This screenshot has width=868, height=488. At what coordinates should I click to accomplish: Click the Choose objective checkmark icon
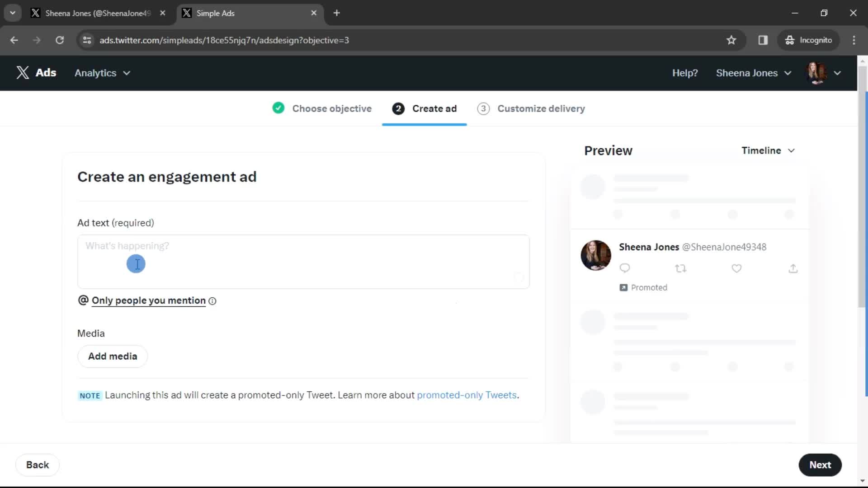coord(278,108)
